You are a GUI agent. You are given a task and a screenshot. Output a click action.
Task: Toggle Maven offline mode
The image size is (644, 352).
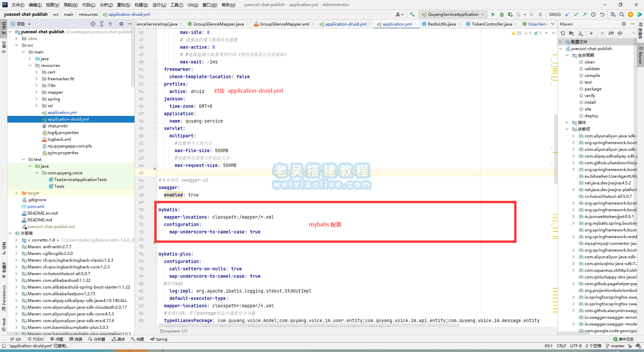pyautogui.click(x=620, y=33)
